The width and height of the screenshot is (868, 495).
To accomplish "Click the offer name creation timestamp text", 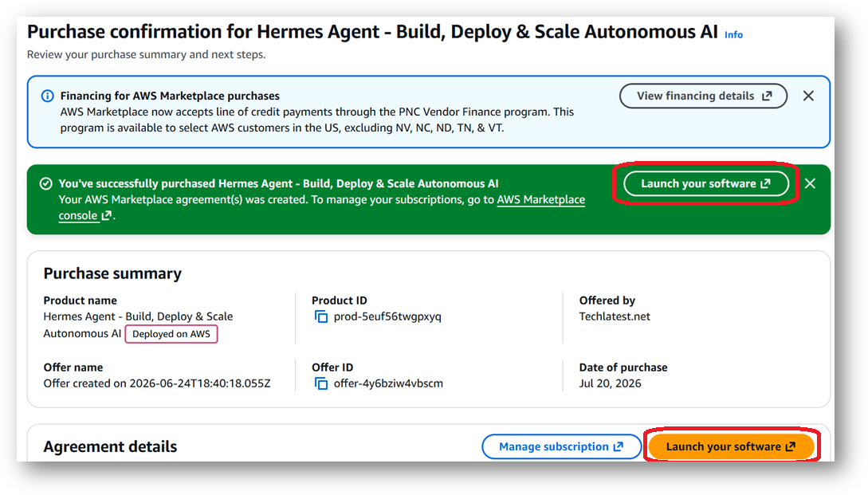I will click(x=157, y=383).
